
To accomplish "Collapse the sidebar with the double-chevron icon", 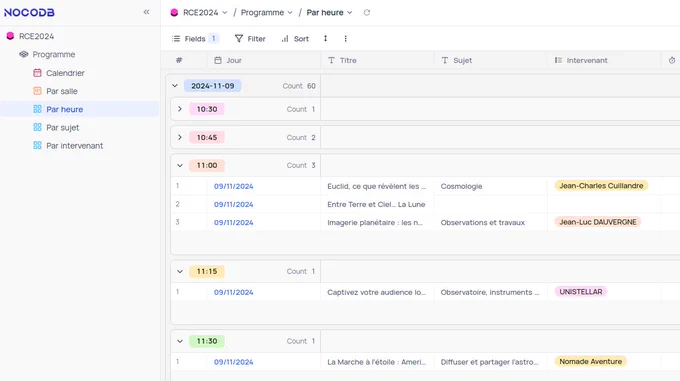I will pyautogui.click(x=147, y=12).
